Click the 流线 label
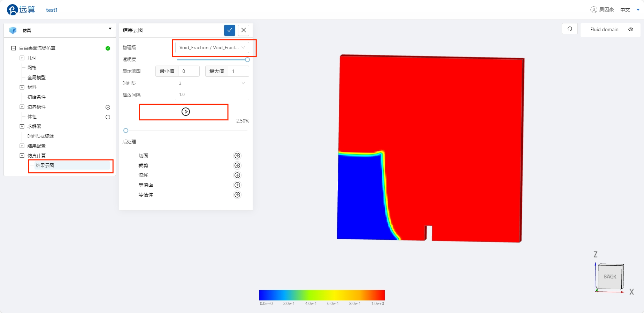The height and width of the screenshot is (313, 644). [143, 175]
